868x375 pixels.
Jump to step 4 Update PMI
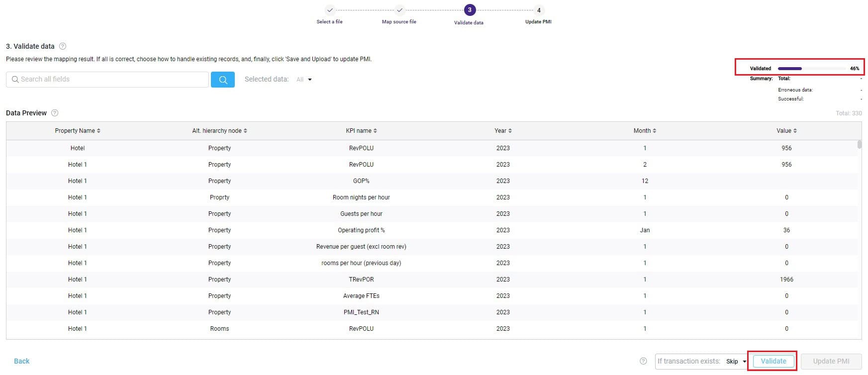pos(539,10)
